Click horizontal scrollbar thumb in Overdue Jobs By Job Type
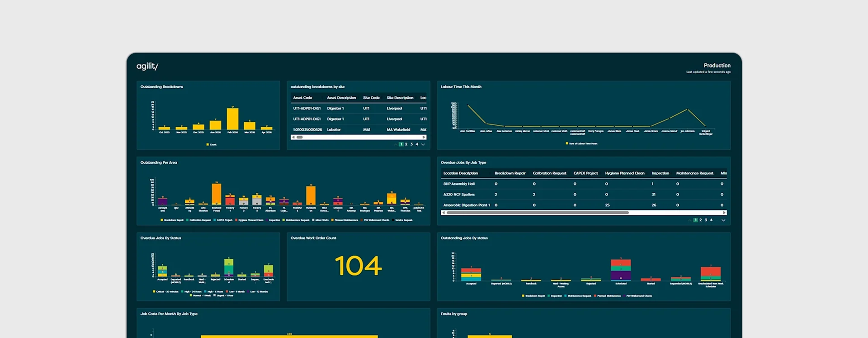Viewport: 868px width, 338px height. [x=538, y=213]
